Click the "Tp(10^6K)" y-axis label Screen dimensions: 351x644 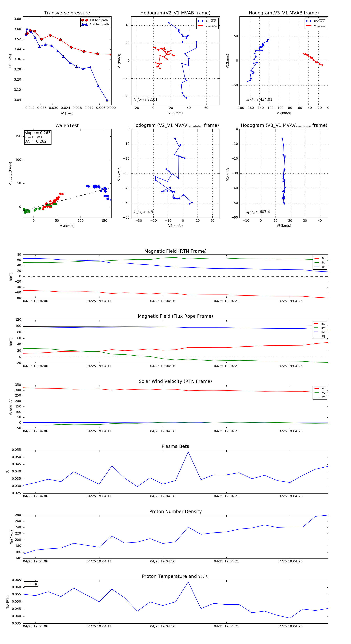(7, 602)
